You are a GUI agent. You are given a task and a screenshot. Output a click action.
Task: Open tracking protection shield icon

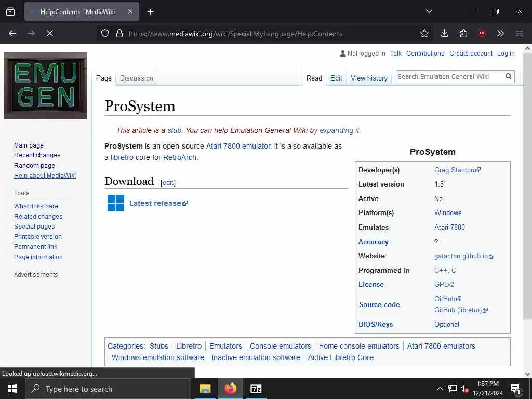105,34
